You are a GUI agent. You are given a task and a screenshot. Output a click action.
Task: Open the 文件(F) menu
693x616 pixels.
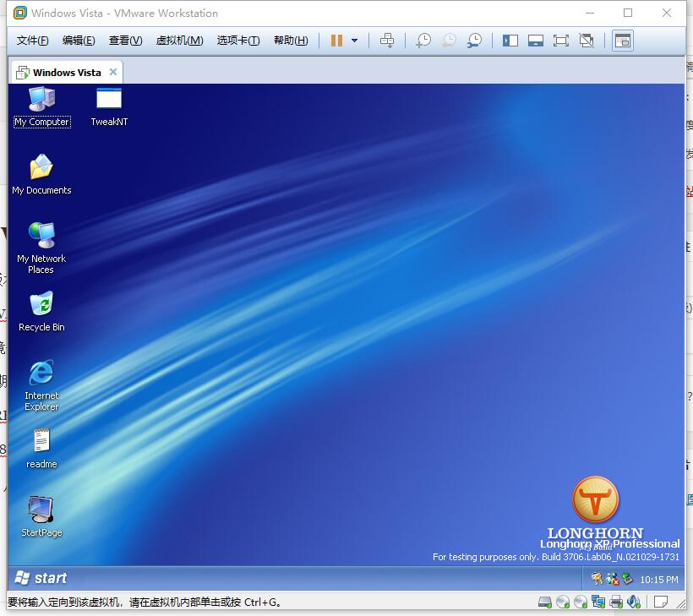[32, 41]
